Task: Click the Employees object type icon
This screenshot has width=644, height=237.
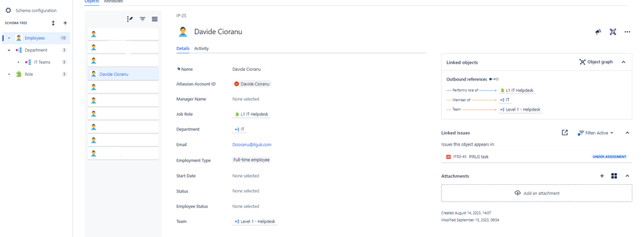Action: click(19, 38)
